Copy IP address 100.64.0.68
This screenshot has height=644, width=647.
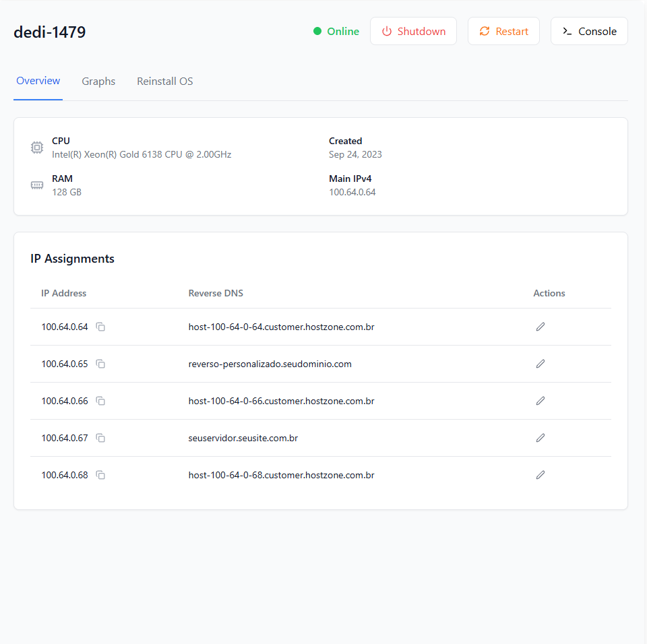click(100, 475)
